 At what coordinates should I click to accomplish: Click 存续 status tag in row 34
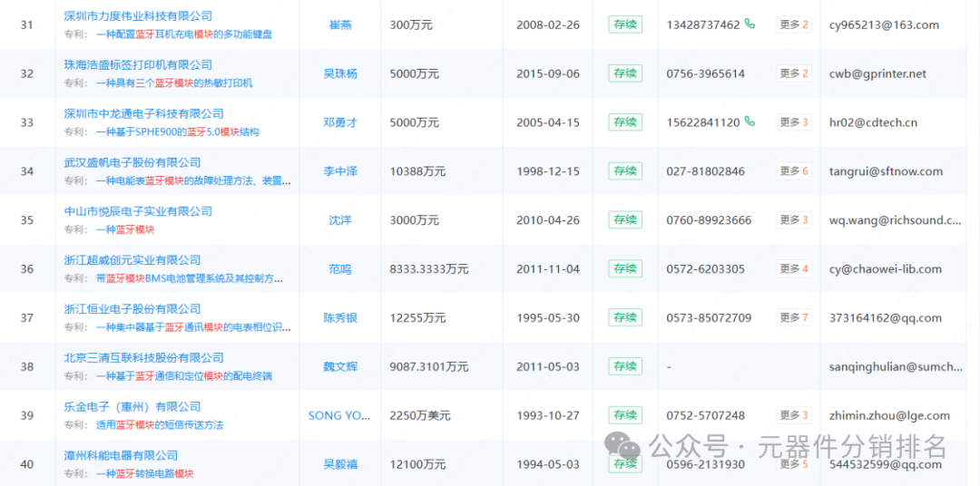tap(625, 170)
